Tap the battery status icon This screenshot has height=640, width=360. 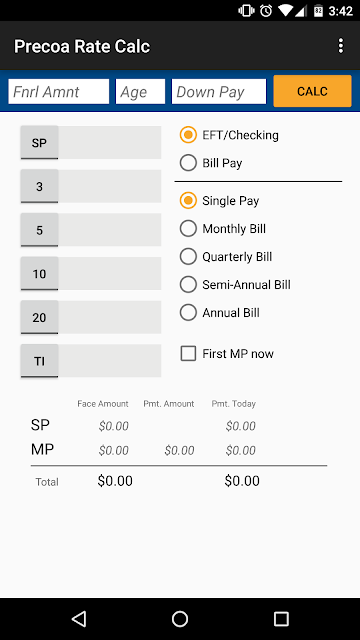318,11
